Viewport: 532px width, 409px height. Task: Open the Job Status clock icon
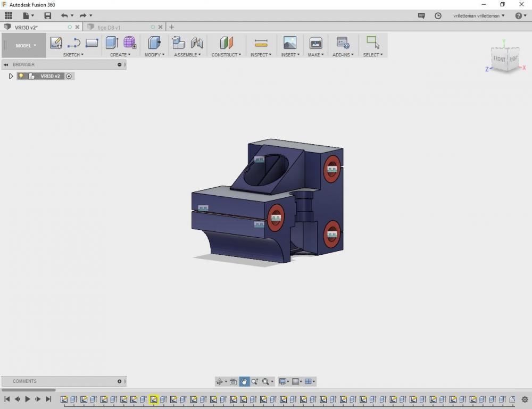pyautogui.click(x=438, y=16)
